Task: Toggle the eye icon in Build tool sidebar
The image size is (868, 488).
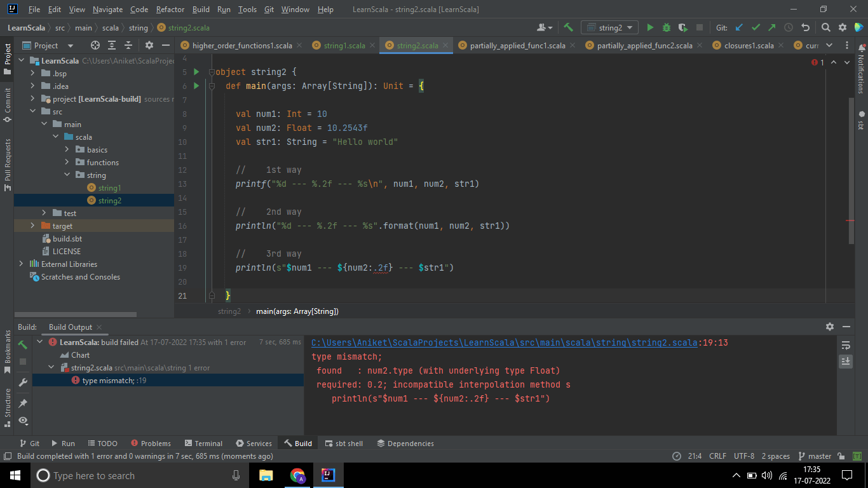Action: click(x=23, y=420)
